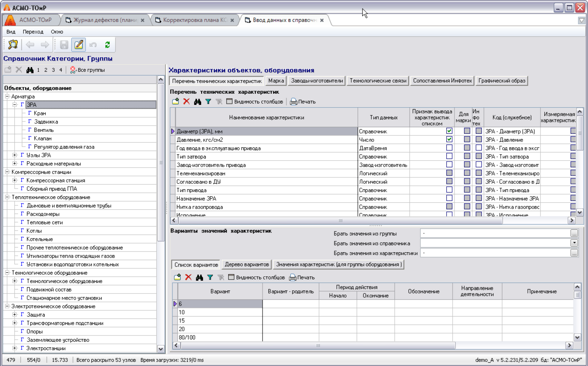Clear the filter in the characteristics toolbar
Screen dimensions: 588x366
[219, 101]
